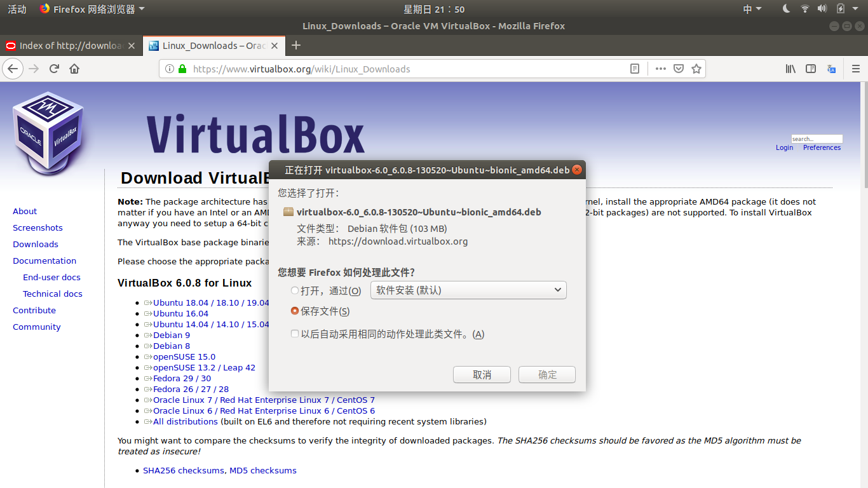Show site info via the padlock icon

pos(182,69)
